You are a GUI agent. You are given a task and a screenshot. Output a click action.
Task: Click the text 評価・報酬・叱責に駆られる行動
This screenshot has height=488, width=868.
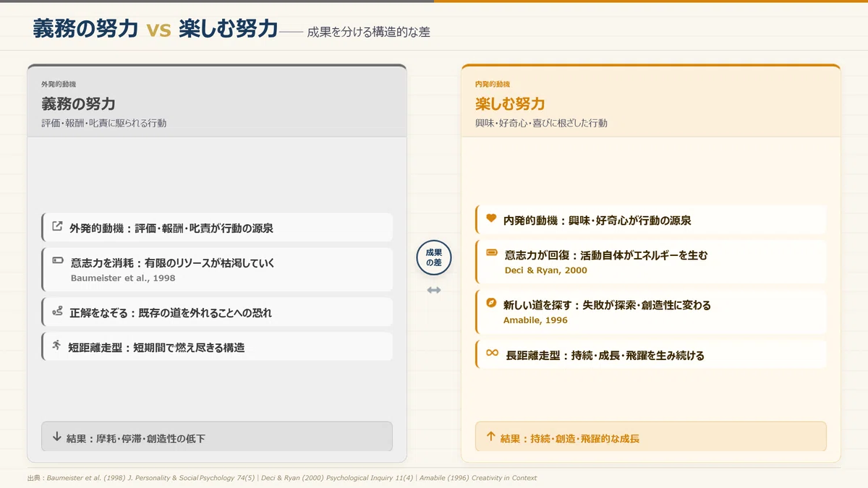[104, 124]
